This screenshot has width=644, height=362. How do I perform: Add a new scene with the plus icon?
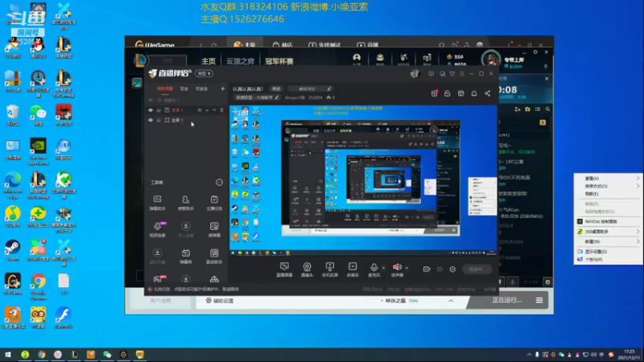tap(223, 88)
